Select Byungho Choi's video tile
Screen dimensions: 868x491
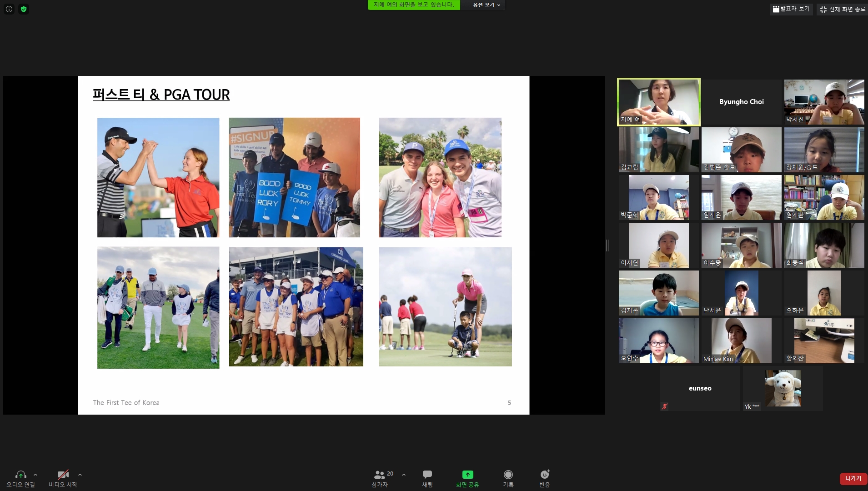(741, 102)
